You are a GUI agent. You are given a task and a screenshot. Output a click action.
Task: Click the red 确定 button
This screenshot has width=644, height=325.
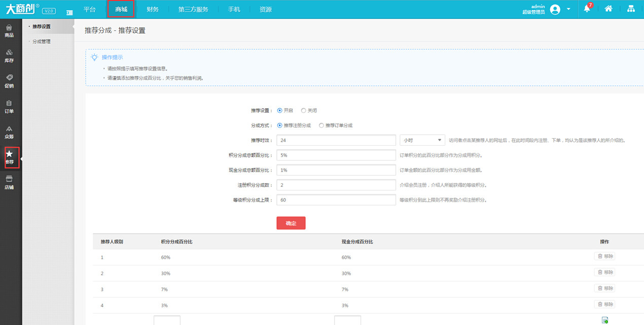click(291, 223)
